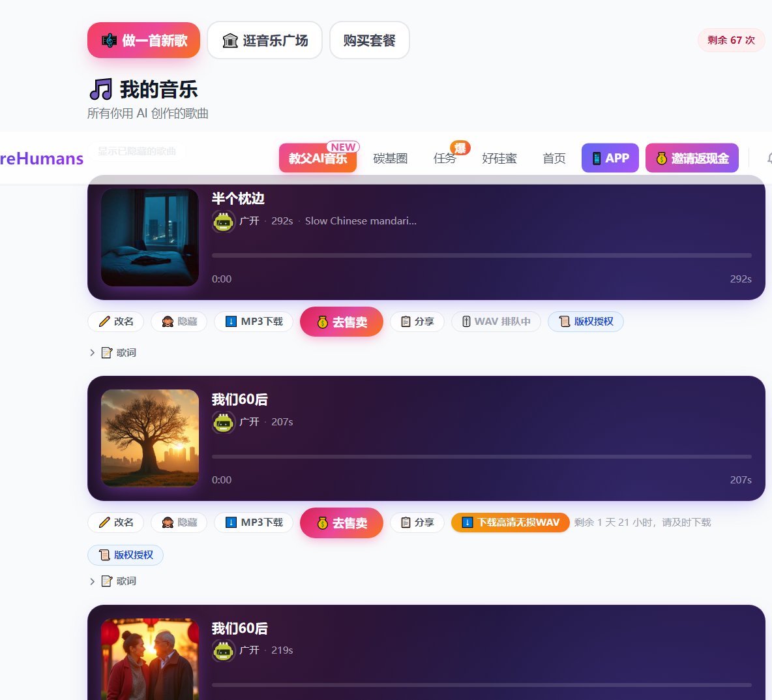772x700 pixels.
Task: Hide the tree-cover 我们60后 song with 隐藏
Action: 179,523
